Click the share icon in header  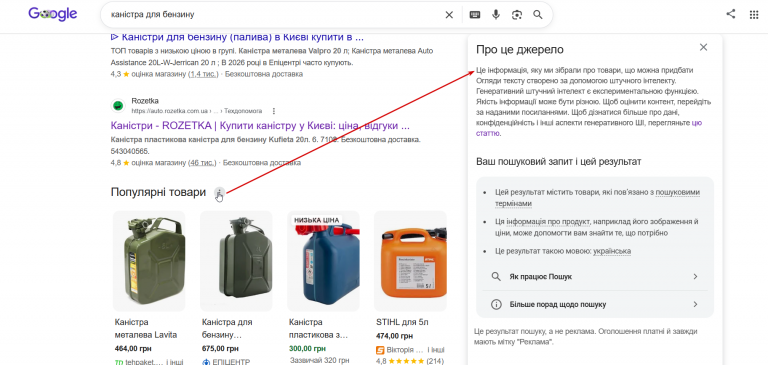tap(731, 14)
